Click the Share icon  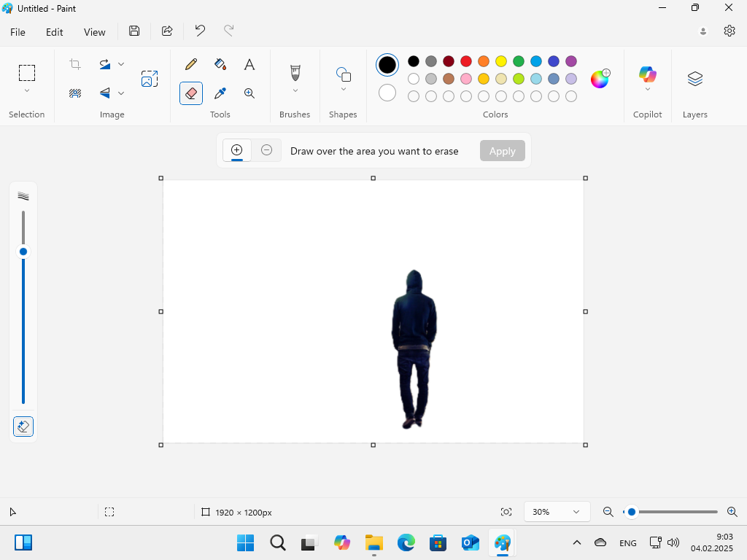tap(167, 31)
